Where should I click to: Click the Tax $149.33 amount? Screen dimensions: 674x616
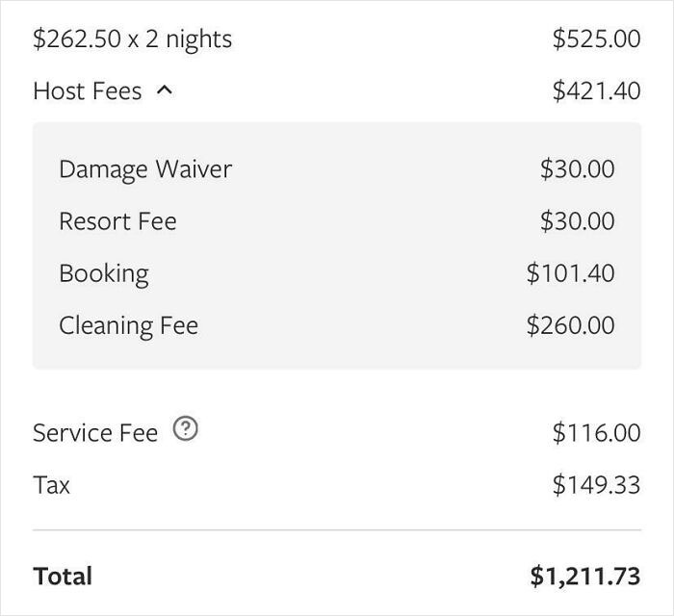596,485
